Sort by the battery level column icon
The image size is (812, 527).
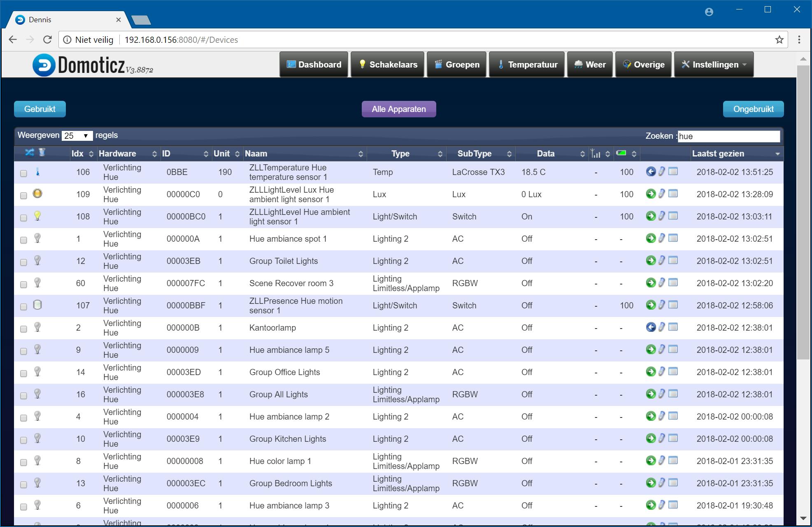[x=621, y=154]
